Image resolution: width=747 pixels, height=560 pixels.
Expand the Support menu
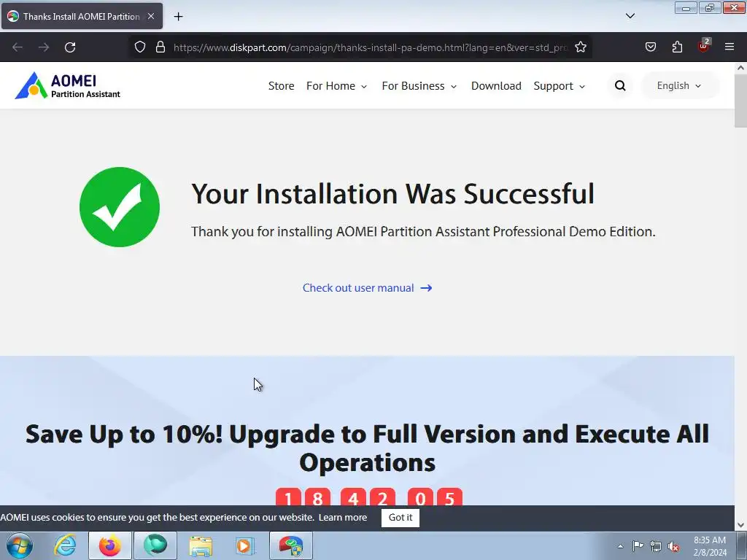click(x=559, y=86)
